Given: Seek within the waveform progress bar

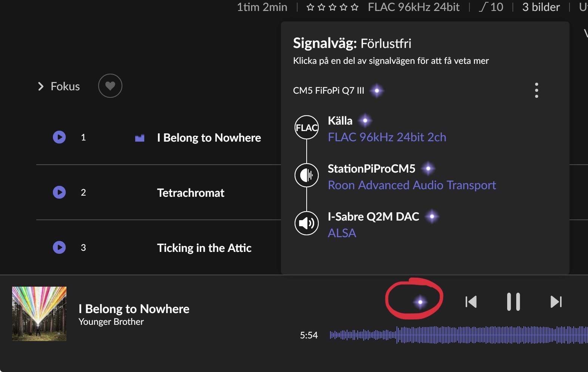Looking at the screenshot, I should click(458, 335).
